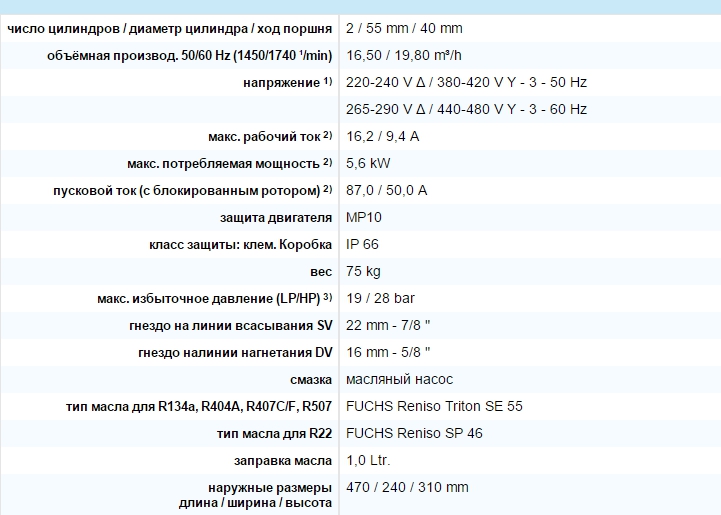This screenshot has height=515, width=721.
Task: Click the '16 mm - 5/8' discharge value
Action: pos(388,353)
